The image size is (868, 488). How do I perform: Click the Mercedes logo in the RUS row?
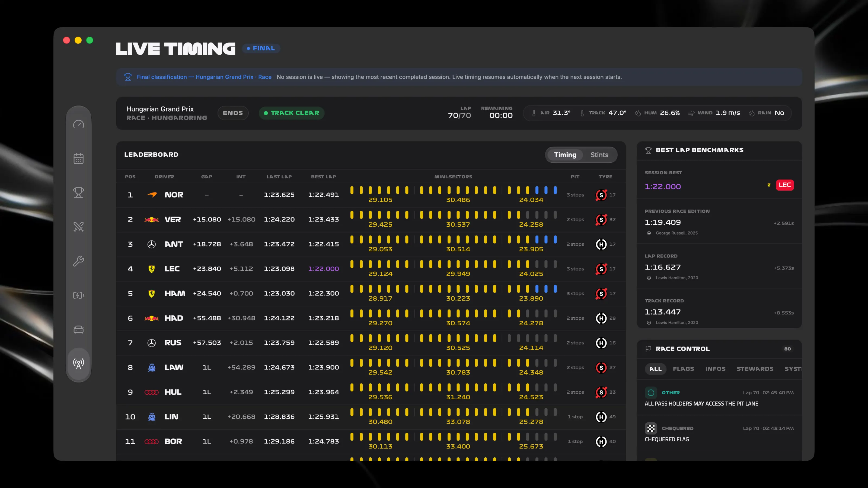[x=152, y=343]
